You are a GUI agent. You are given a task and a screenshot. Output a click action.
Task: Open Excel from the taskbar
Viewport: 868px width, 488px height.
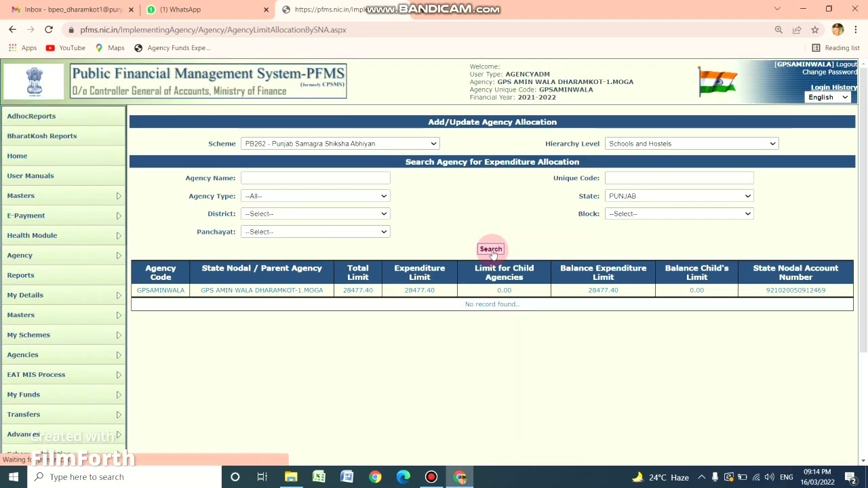[x=319, y=476]
